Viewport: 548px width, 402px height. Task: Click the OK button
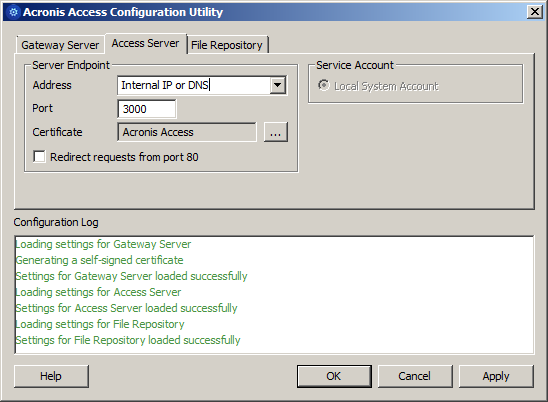(334, 376)
